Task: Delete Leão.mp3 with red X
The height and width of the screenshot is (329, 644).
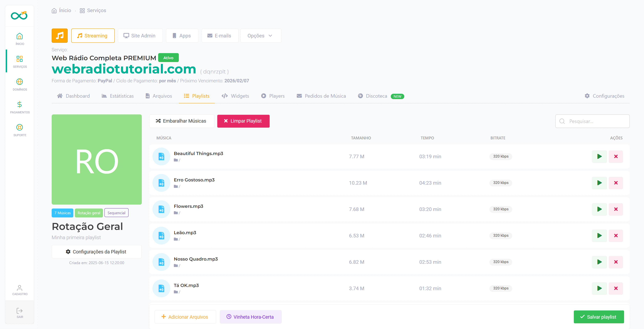Action: [616, 236]
